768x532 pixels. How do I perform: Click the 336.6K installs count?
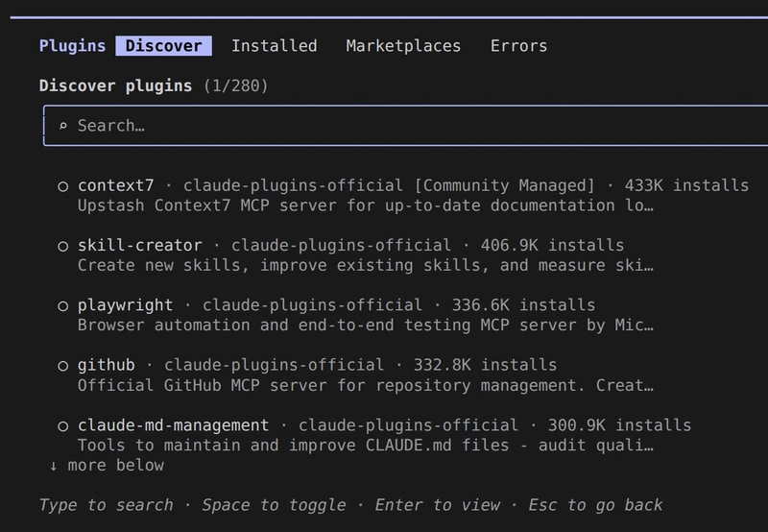point(523,305)
